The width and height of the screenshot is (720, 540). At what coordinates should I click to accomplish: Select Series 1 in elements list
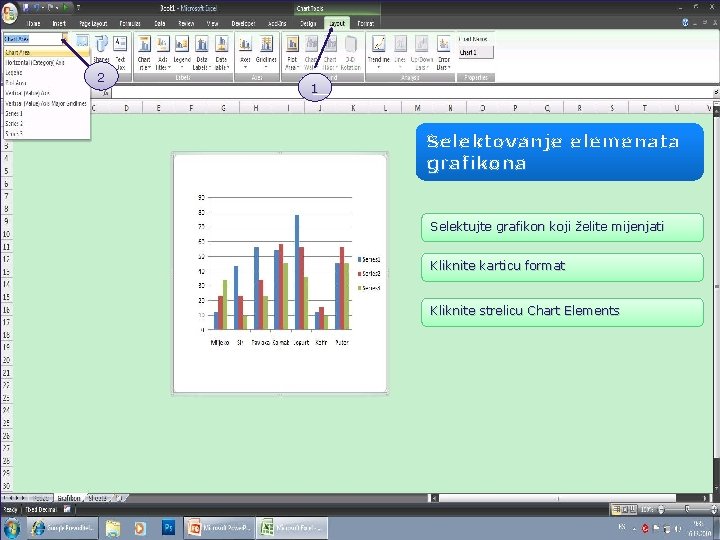tap(46, 113)
